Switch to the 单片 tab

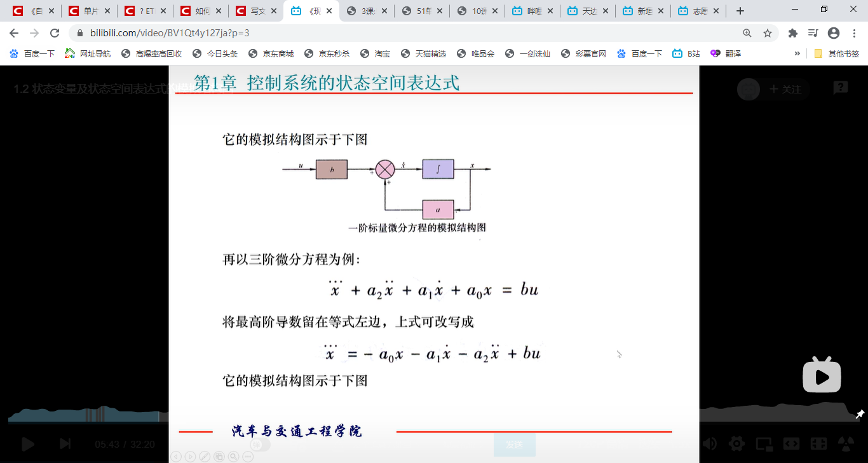[88, 11]
